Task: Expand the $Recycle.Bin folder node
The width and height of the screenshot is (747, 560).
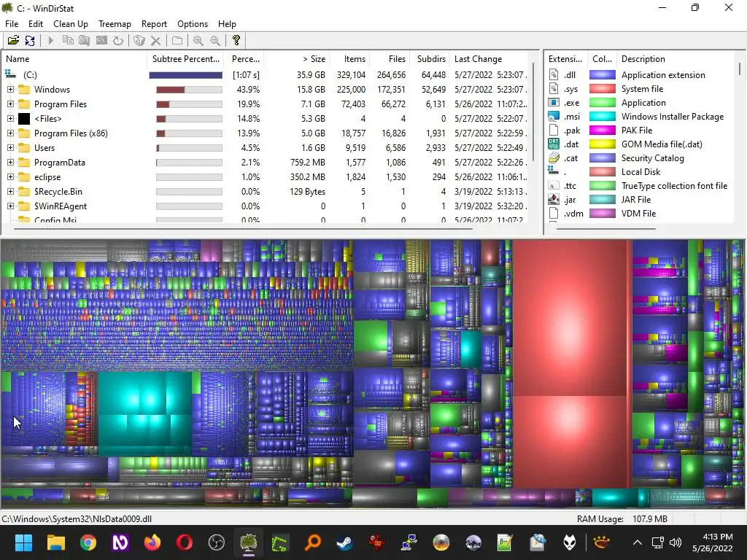Action: 10,192
